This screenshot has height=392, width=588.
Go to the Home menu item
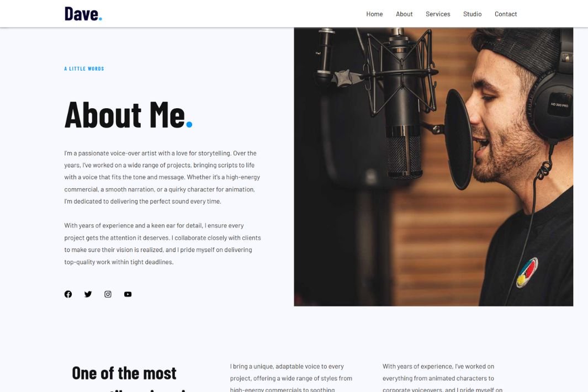click(x=374, y=14)
